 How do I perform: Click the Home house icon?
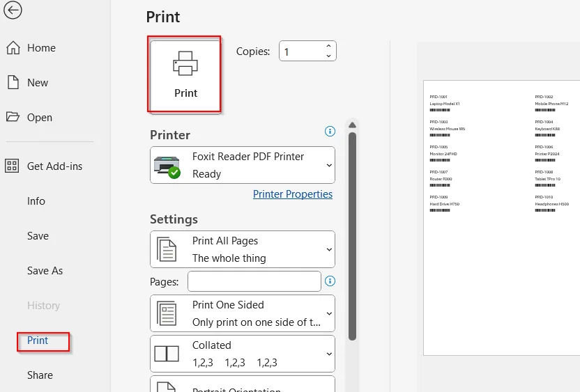(13, 47)
